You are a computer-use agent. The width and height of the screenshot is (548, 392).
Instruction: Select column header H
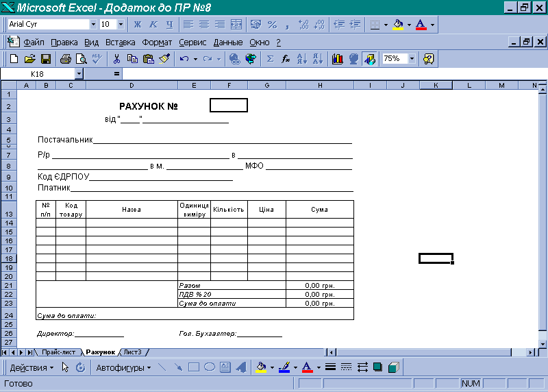(320, 86)
